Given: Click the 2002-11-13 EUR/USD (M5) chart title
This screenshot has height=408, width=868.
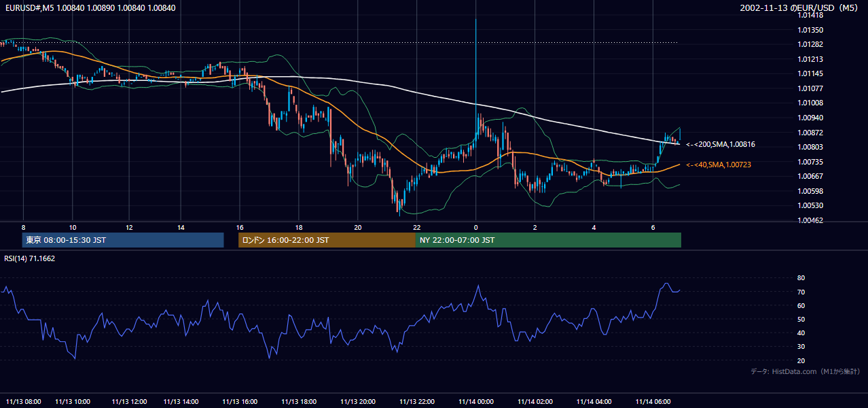Looking at the screenshot, I should click(800, 8).
